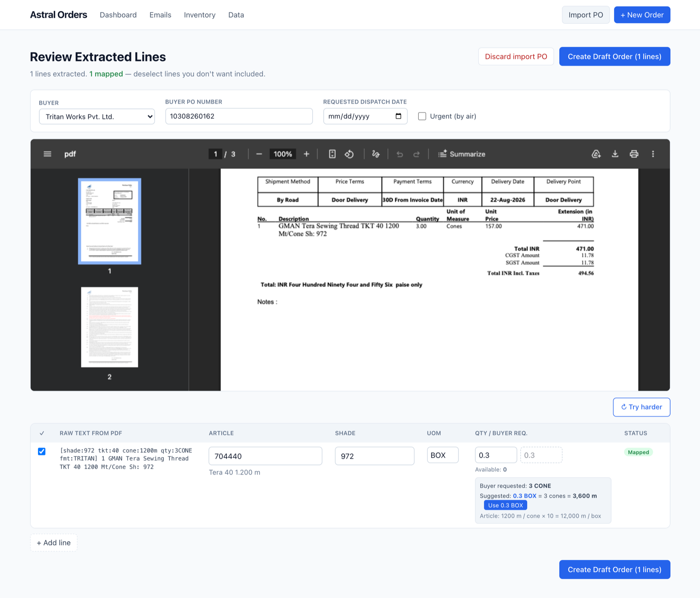Select the draw annotation tool
The image size is (700, 598).
[376, 154]
